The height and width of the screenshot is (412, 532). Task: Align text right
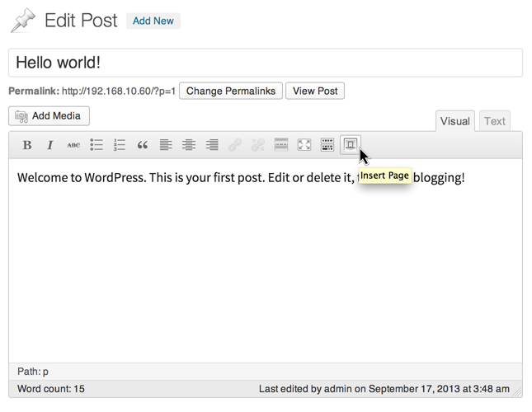click(x=212, y=145)
